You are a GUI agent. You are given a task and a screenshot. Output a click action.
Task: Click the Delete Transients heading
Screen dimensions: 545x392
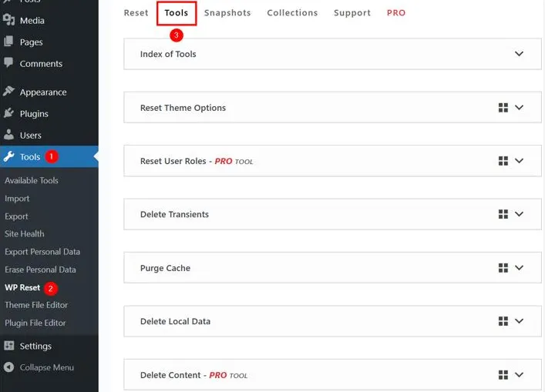point(174,214)
